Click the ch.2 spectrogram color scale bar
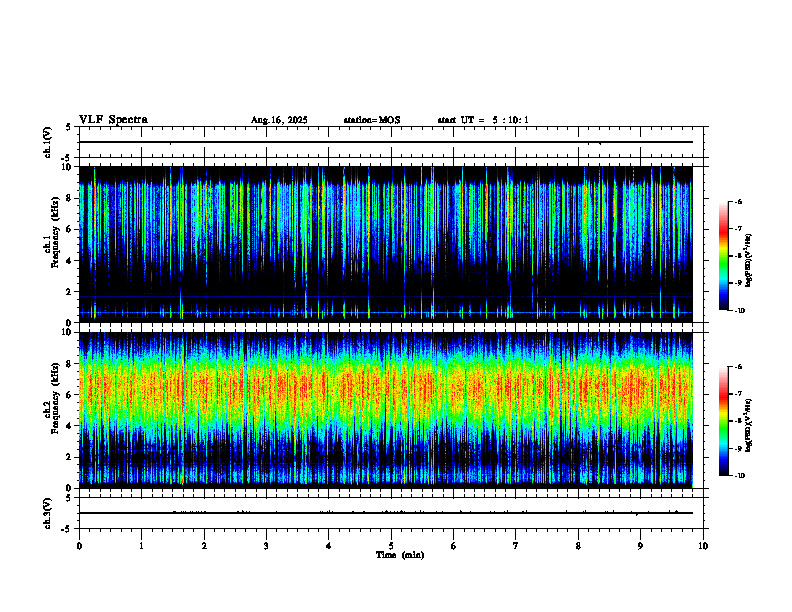 723,421
